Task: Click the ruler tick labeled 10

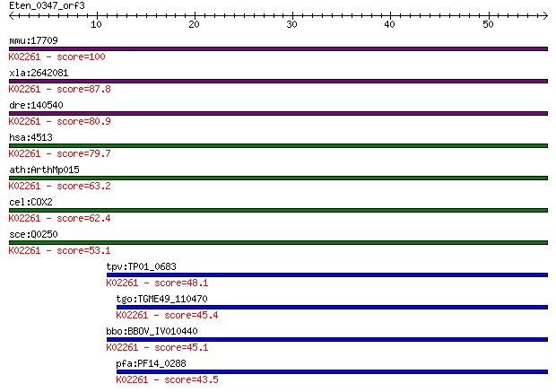Action: point(97,24)
